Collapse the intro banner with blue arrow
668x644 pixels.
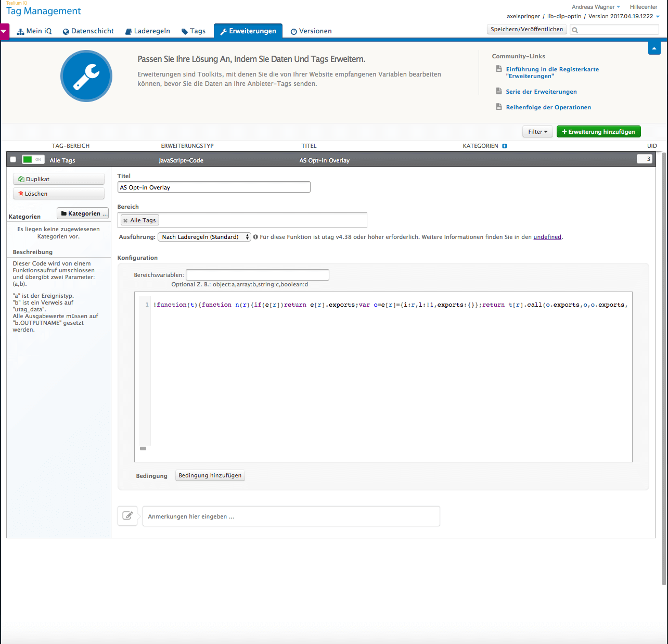click(x=654, y=48)
